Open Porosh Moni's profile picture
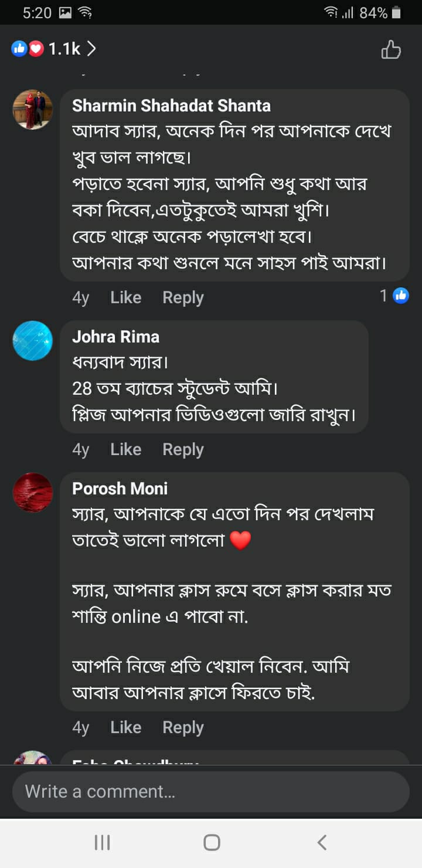422x868 pixels. [33, 493]
